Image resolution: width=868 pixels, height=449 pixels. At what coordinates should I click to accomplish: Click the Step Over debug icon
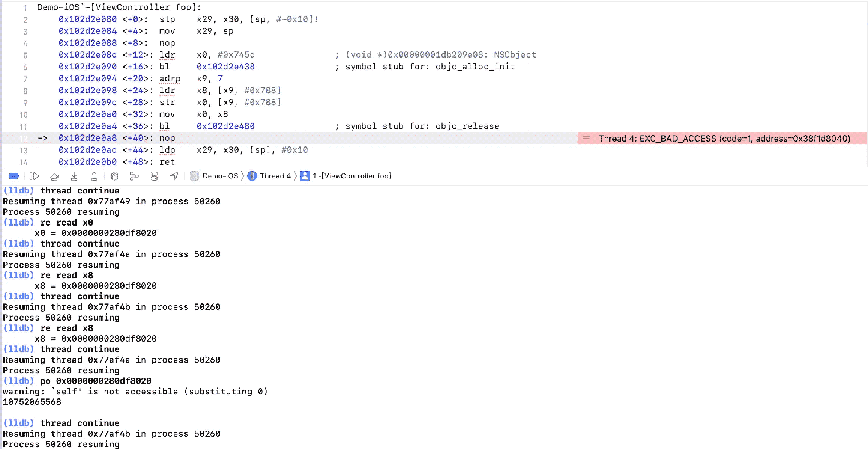pyautogui.click(x=54, y=176)
